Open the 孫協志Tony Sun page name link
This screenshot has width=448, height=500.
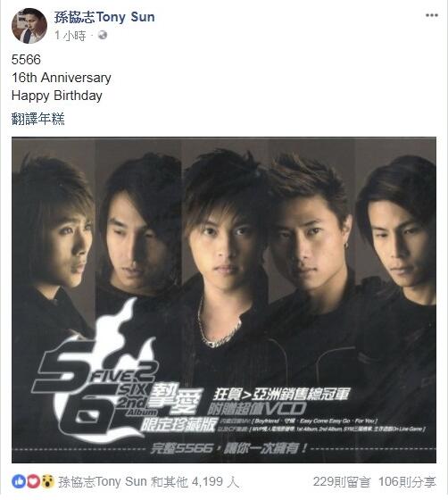coord(104,17)
